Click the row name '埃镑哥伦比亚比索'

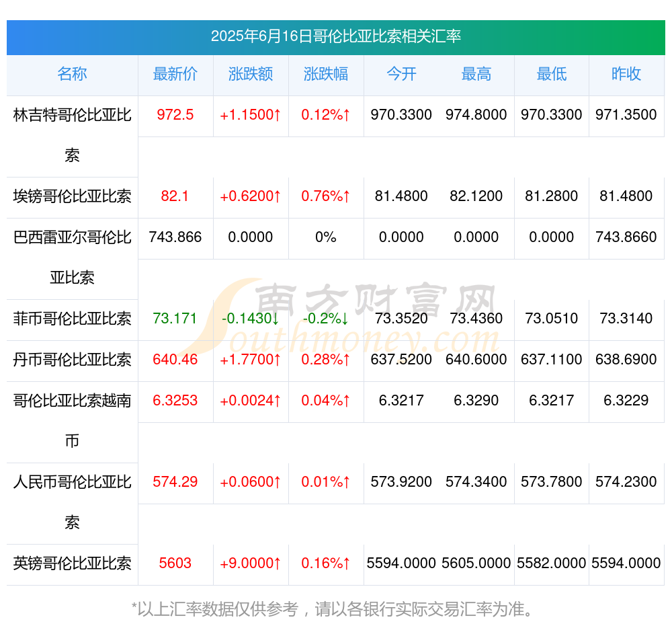coord(72,196)
